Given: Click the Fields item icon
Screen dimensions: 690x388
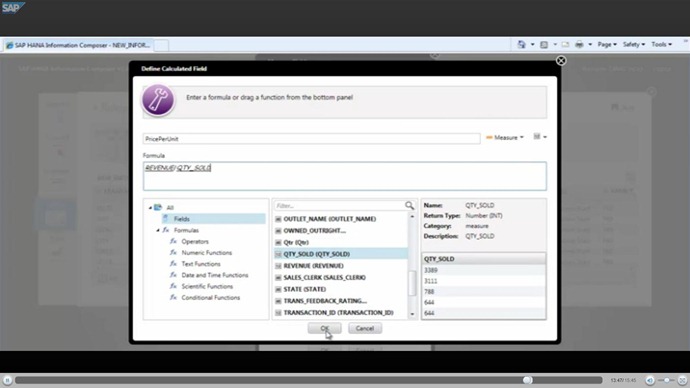Looking at the screenshot, I should 165,219.
